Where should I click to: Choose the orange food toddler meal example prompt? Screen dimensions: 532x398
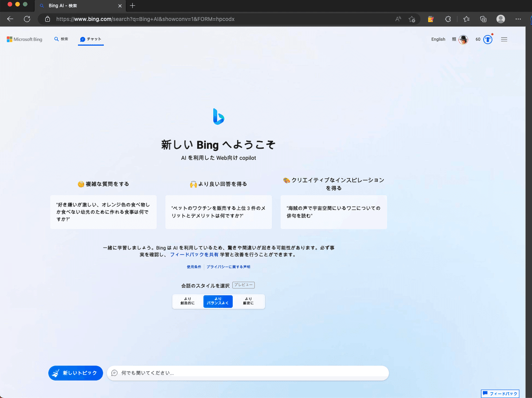103,212
